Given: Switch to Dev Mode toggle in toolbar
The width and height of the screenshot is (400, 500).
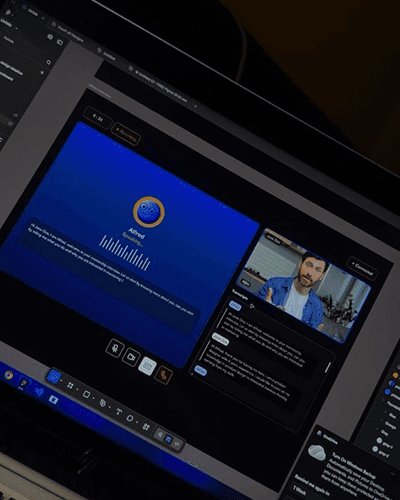Looking at the screenshot, I should click(177, 444).
